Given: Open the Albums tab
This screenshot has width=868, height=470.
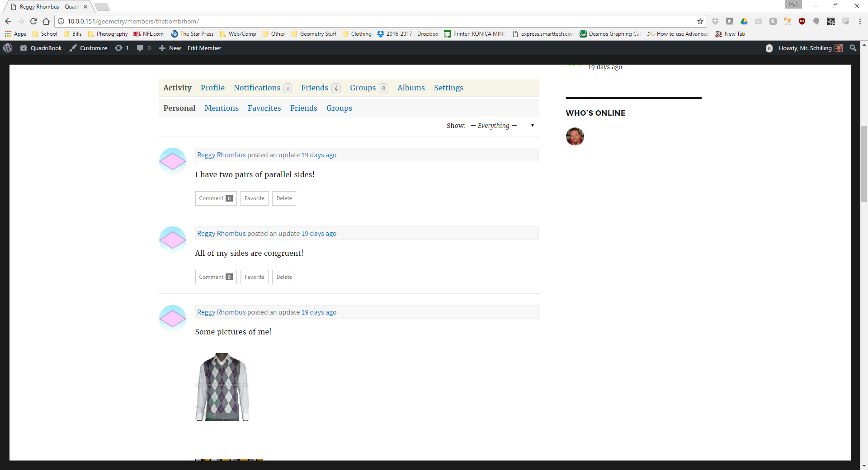Looking at the screenshot, I should 410,88.
